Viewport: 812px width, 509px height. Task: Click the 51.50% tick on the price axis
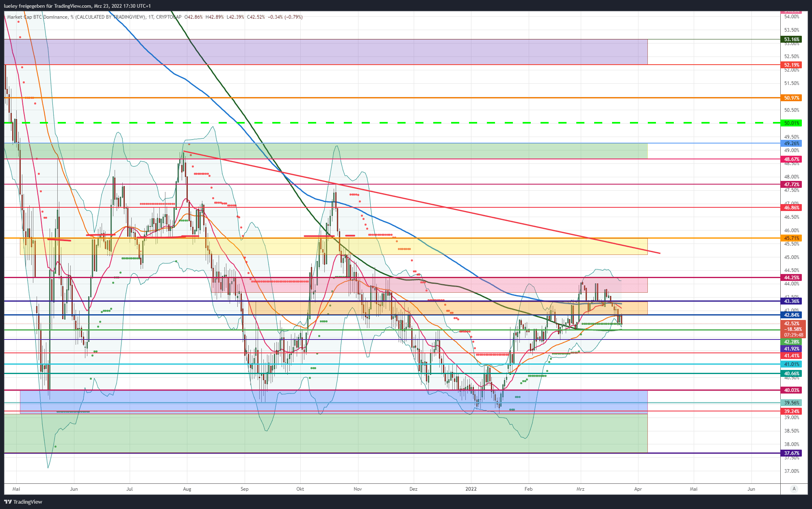(792, 83)
